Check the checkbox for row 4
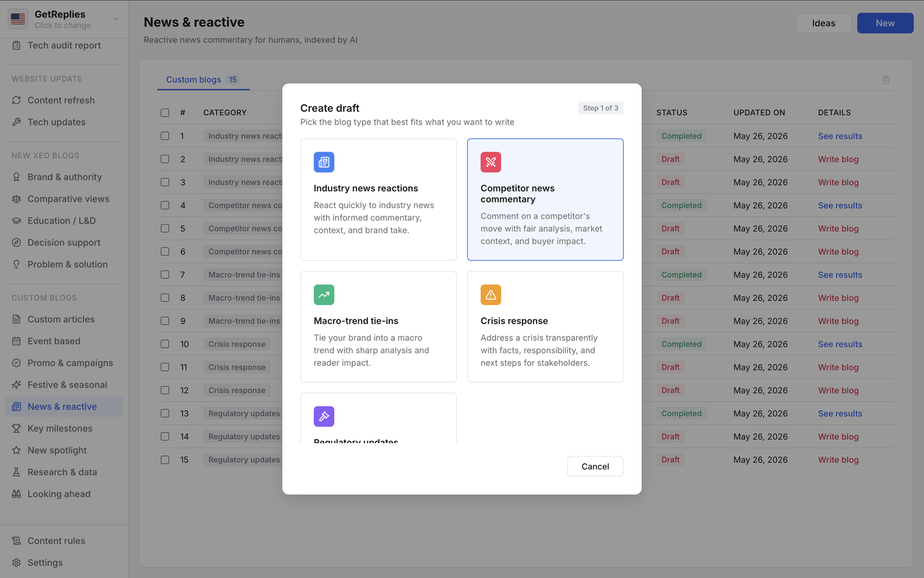 [x=165, y=206]
